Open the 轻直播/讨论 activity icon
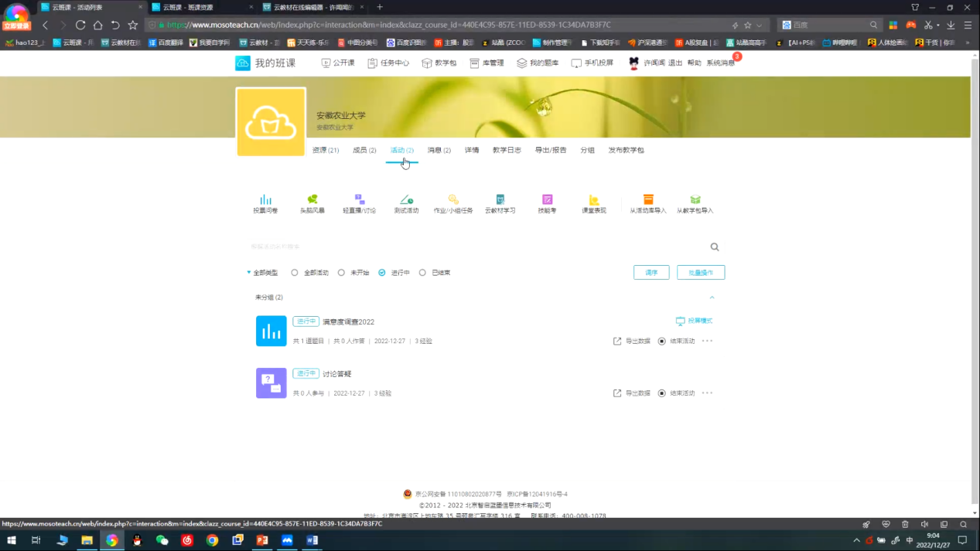The height and width of the screenshot is (551, 980). coord(360,203)
